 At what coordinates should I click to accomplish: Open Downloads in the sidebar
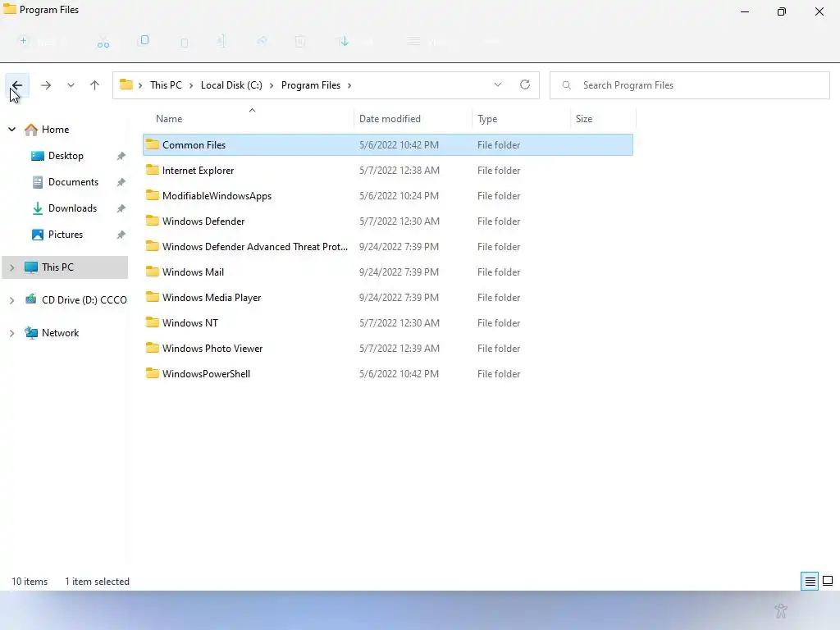pos(72,208)
